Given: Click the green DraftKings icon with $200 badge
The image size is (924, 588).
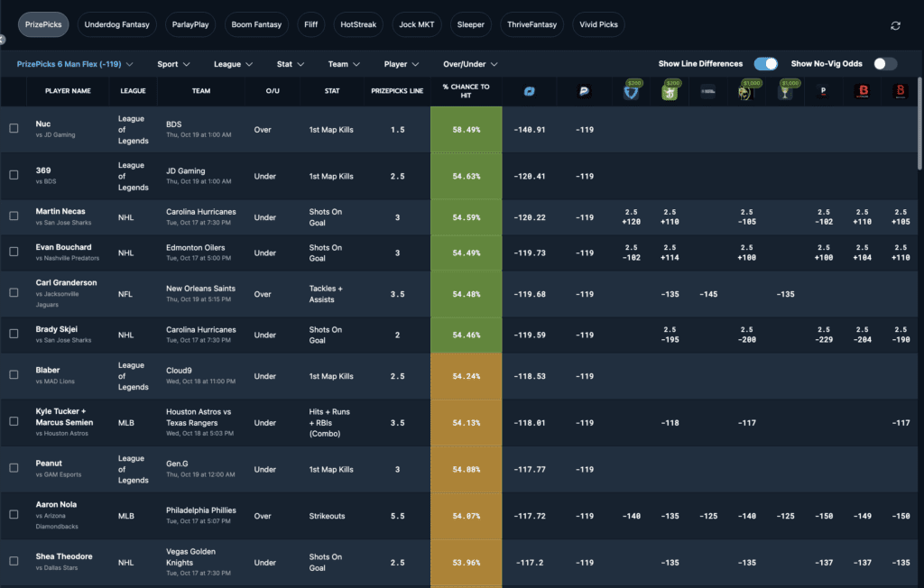Looking at the screenshot, I should 670,91.
